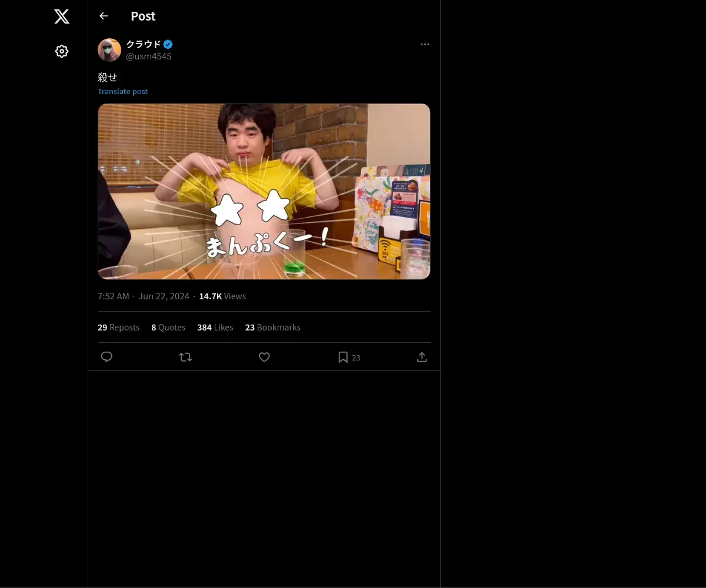
Task: Open the three-dot more options menu
Action: click(425, 45)
